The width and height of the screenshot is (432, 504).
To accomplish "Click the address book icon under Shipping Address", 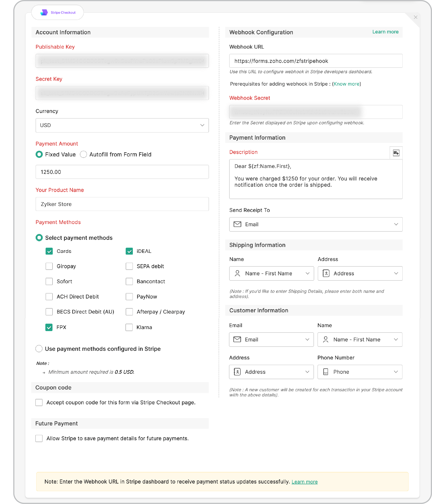I will pyautogui.click(x=326, y=273).
